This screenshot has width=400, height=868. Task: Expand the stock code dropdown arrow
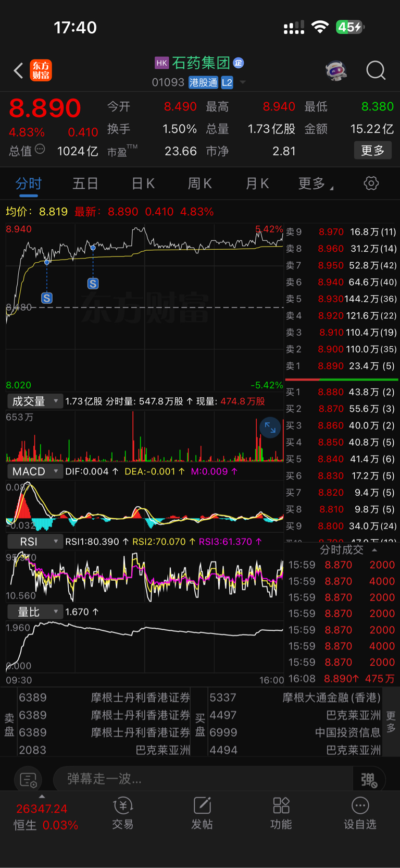(243, 82)
